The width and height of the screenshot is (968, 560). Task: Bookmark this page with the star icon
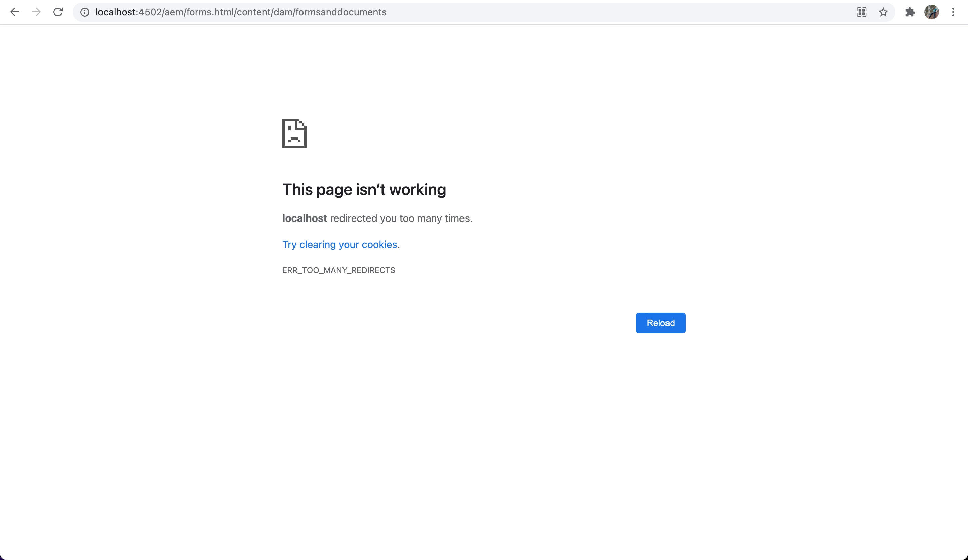tap(883, 12)
